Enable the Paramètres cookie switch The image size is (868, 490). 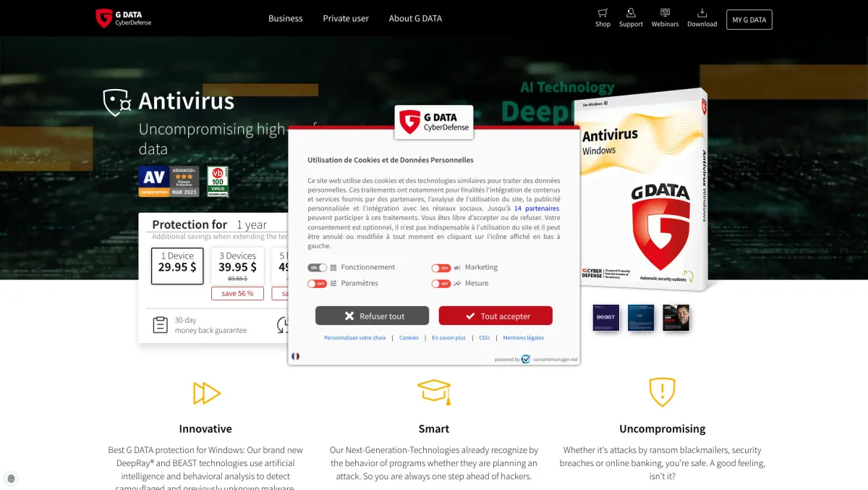point(317,284)
